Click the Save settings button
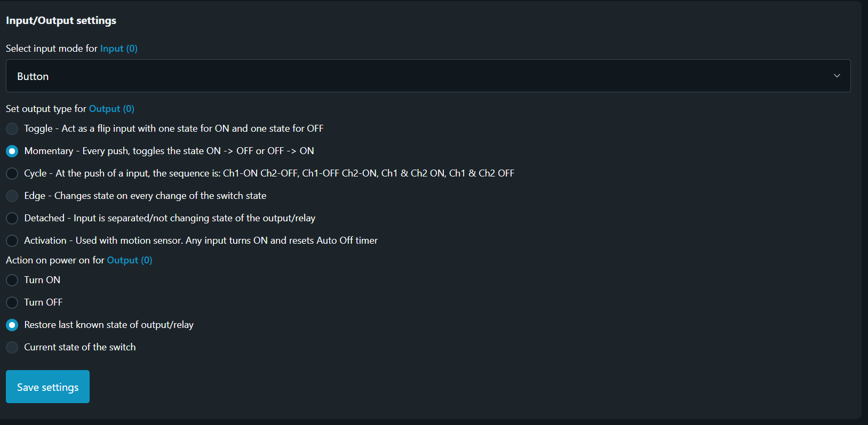The image size is (868, 425). (x=47, y=387)
